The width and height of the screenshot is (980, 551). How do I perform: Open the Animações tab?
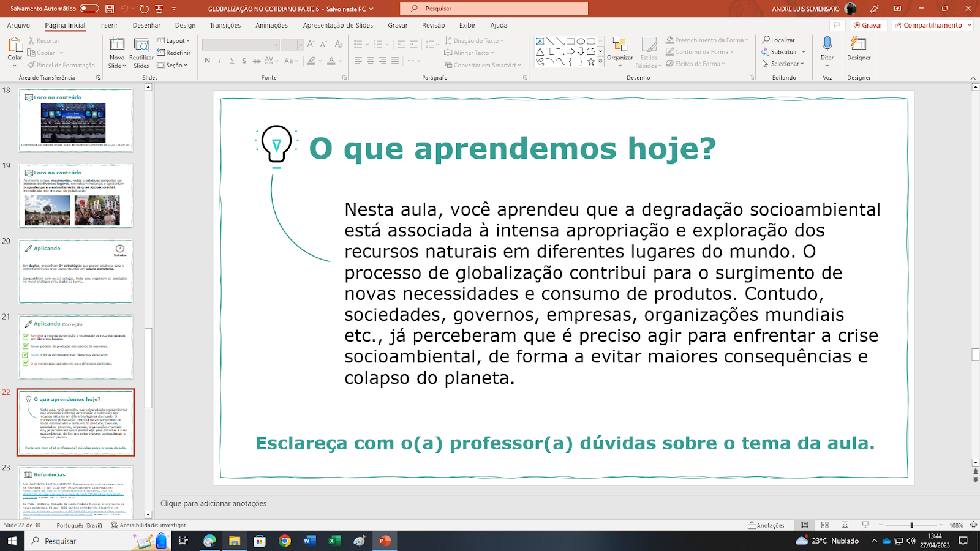271,25
